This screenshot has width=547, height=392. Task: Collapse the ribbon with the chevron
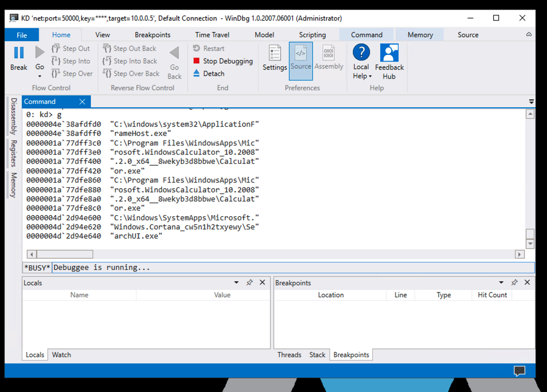pyautogui.click(x=529, y=35)
